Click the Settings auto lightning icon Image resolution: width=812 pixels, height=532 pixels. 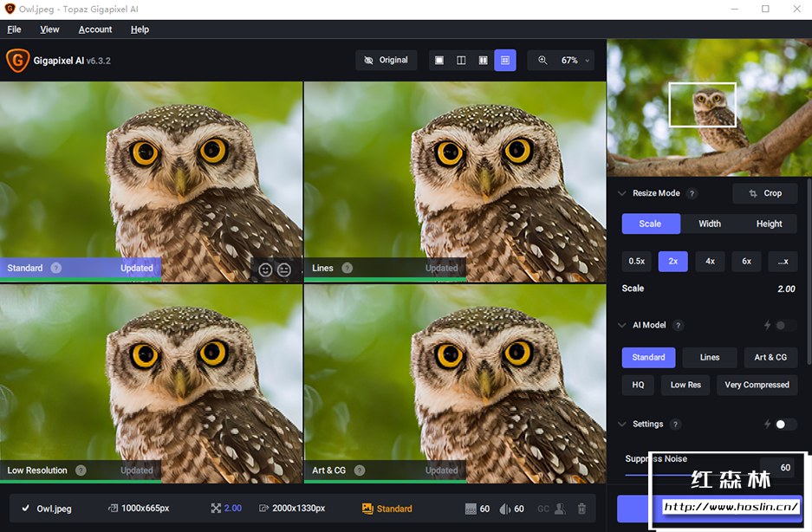(x=768, y=425)
